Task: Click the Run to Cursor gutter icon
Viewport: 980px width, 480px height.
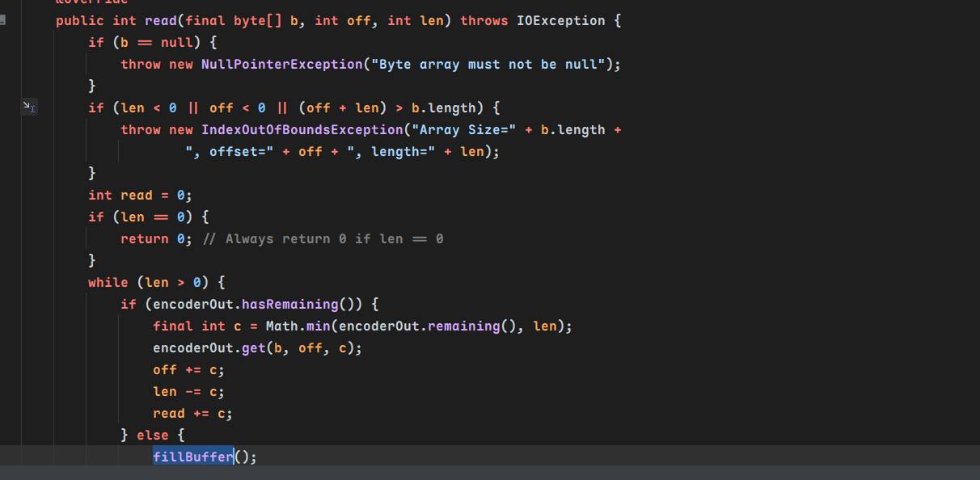Action: (x=28, y=107)
